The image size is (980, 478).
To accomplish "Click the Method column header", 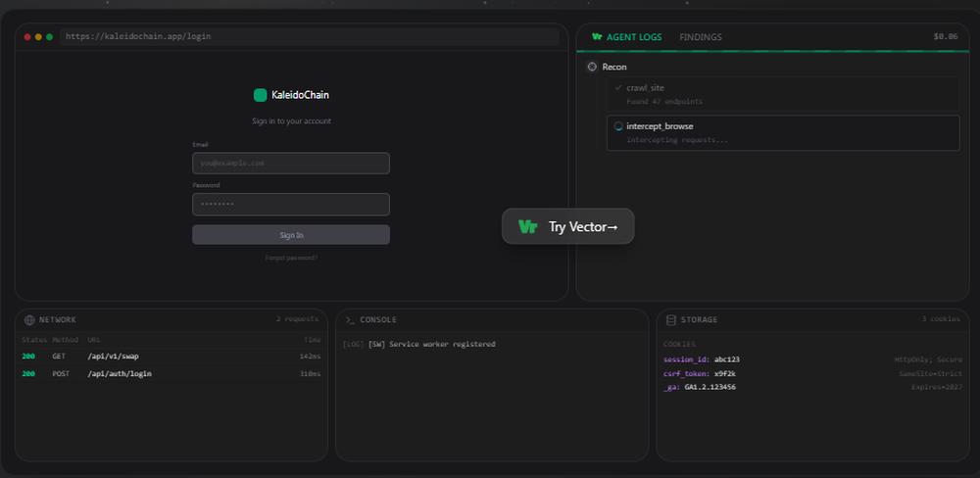I will (x=65, y=340).
